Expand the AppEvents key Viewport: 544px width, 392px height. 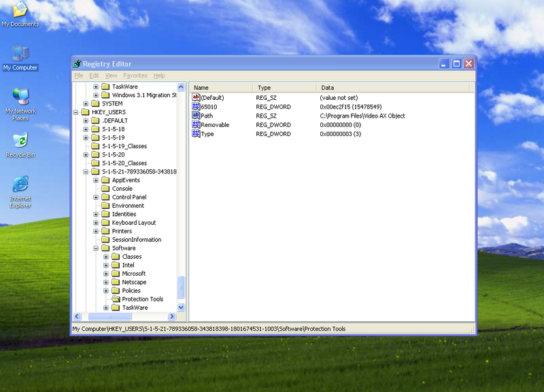pyautogui.click(x=96, y=180)
